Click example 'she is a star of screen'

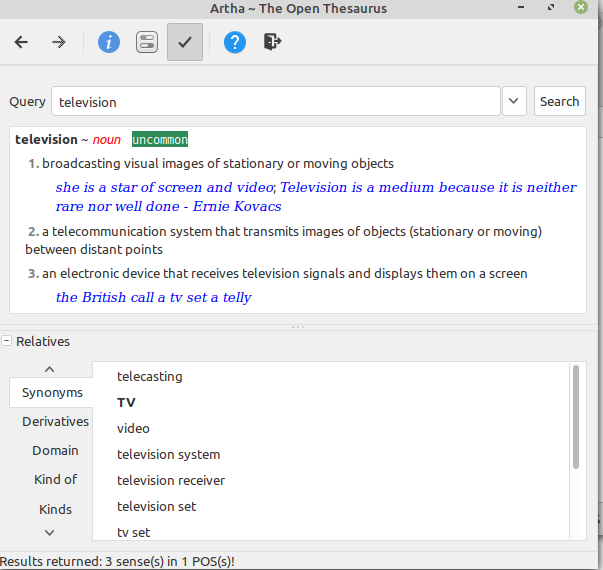point(164,187)
